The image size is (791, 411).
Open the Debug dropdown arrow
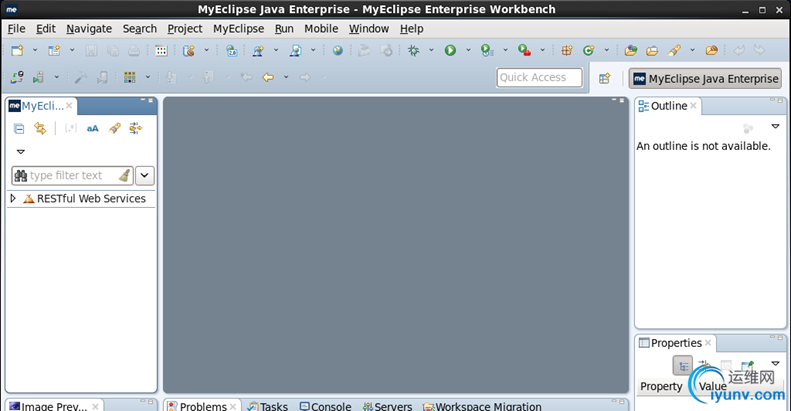click(x=431, y=50)
